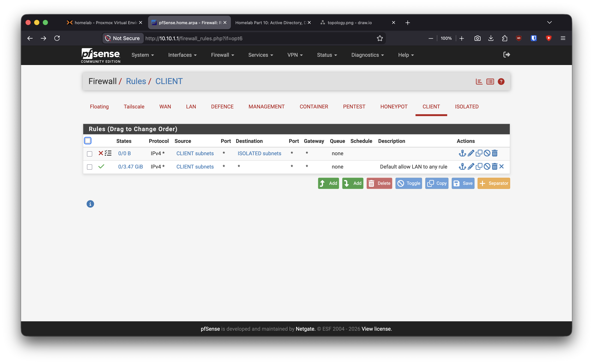The height and width of the screenshot is (364, 593).
Task: Open the browser hamburger menu
Action: [x=563, y=38]
